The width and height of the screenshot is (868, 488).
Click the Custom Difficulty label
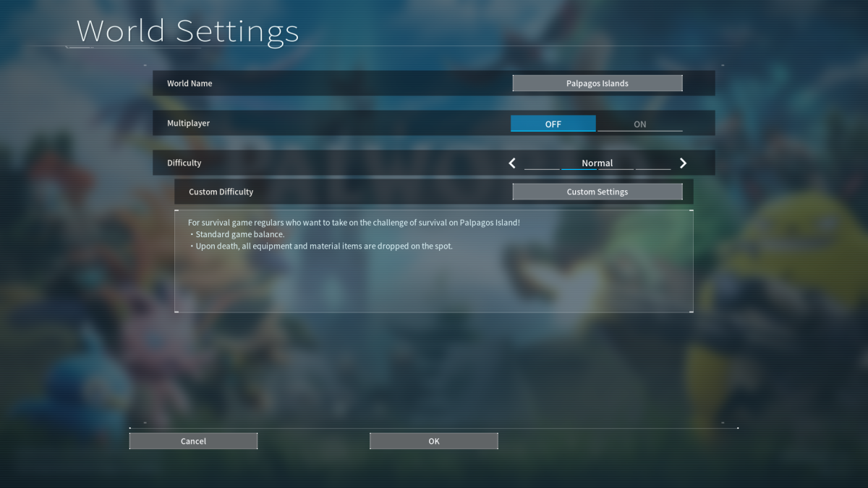coord(221,192)
